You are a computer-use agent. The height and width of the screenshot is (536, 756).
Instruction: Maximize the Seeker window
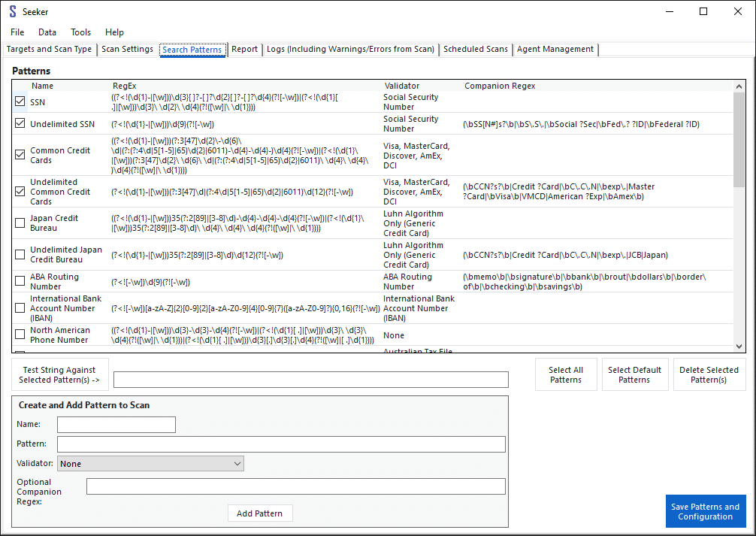[703, 11]
